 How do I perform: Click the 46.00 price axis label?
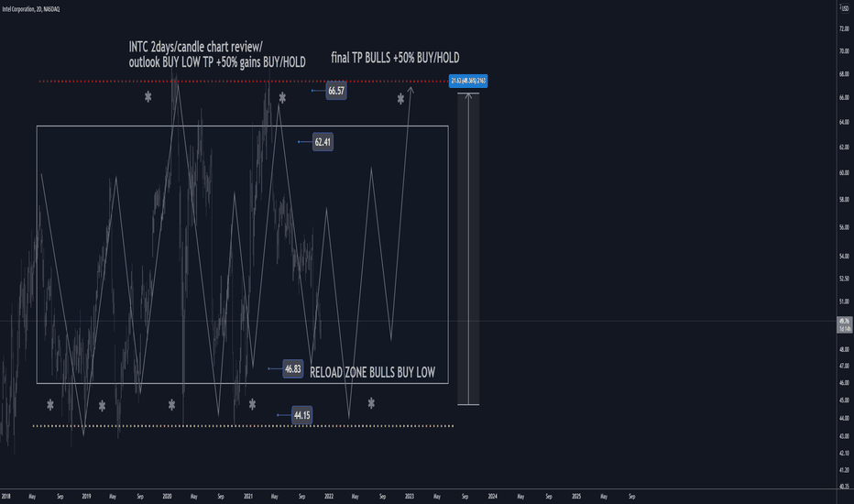click(x=844, y=382)
